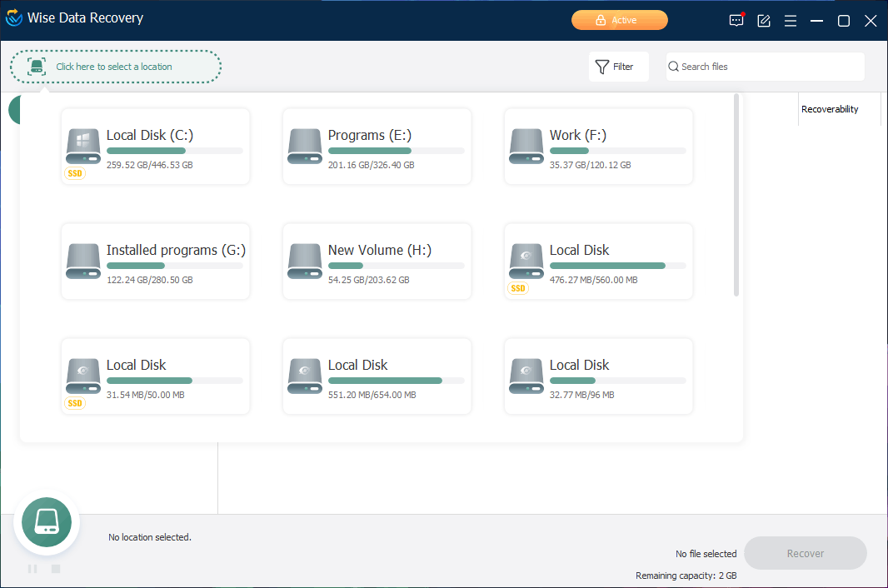Click '35.37 GB/120.12 GB' size text
The width and height of the screenshot is (888, 588).
(x=590, y=166)
